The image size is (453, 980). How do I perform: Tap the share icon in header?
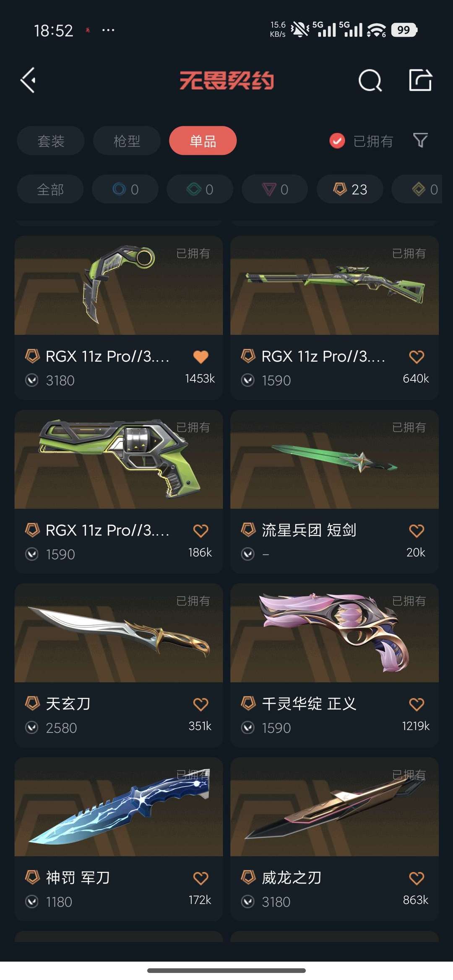pyautogui.click(x=420, y=80)
